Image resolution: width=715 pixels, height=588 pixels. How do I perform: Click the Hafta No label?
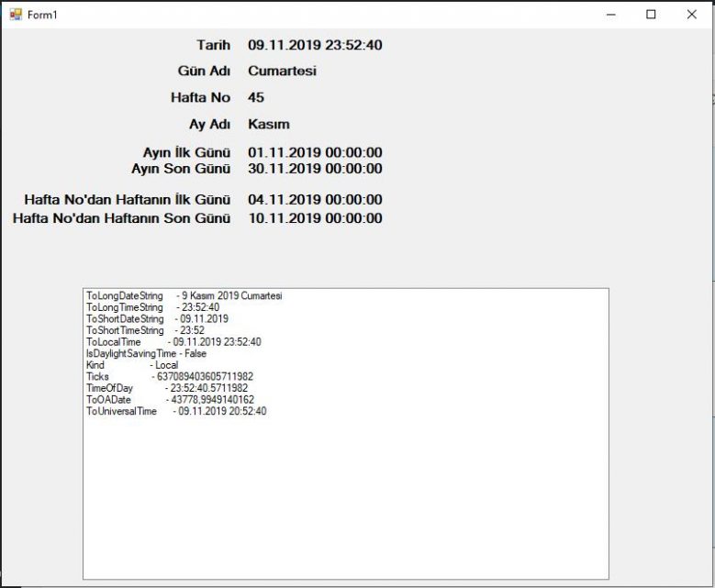tap(200, 97)
